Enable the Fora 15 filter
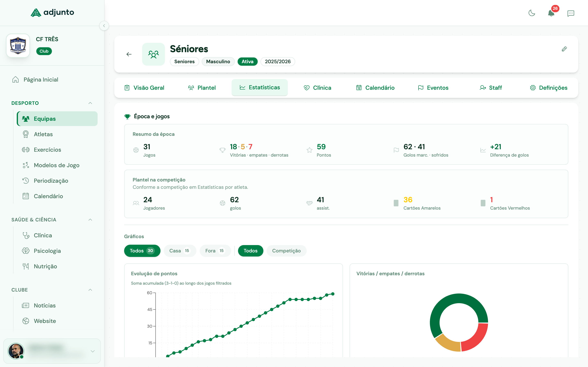 pyautogui.click(x=215, y=251)
